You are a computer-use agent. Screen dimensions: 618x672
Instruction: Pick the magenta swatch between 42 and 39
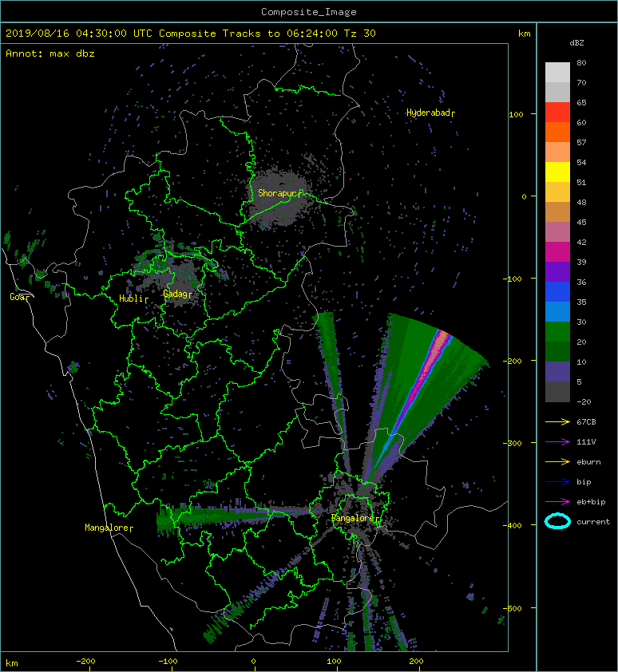point(557,251)
